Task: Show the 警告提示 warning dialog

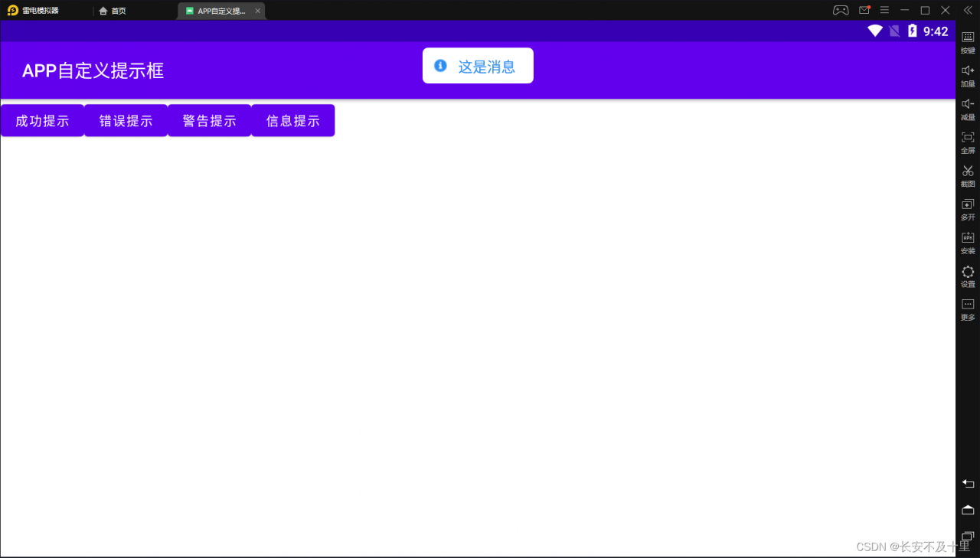Action: 209,120
